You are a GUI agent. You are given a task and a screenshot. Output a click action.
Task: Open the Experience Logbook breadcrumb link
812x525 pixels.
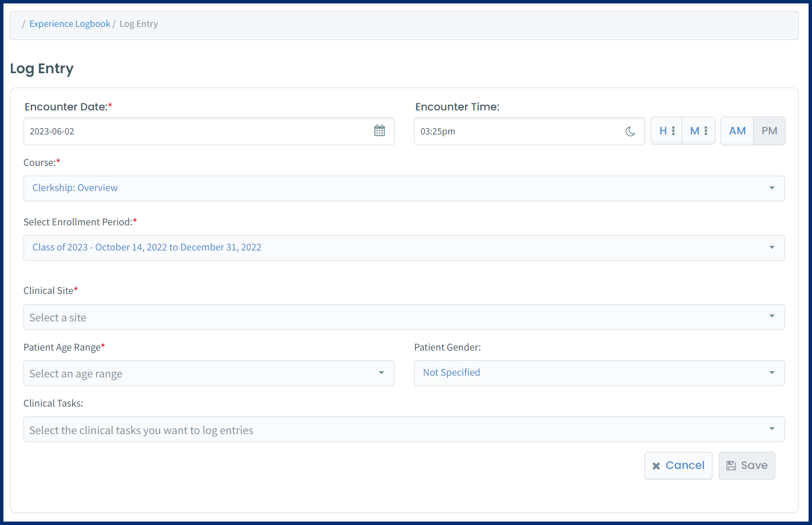coord(70,23)
